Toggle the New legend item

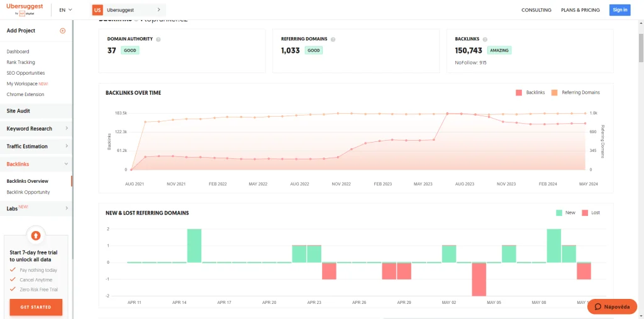click(x=565, y=213)
